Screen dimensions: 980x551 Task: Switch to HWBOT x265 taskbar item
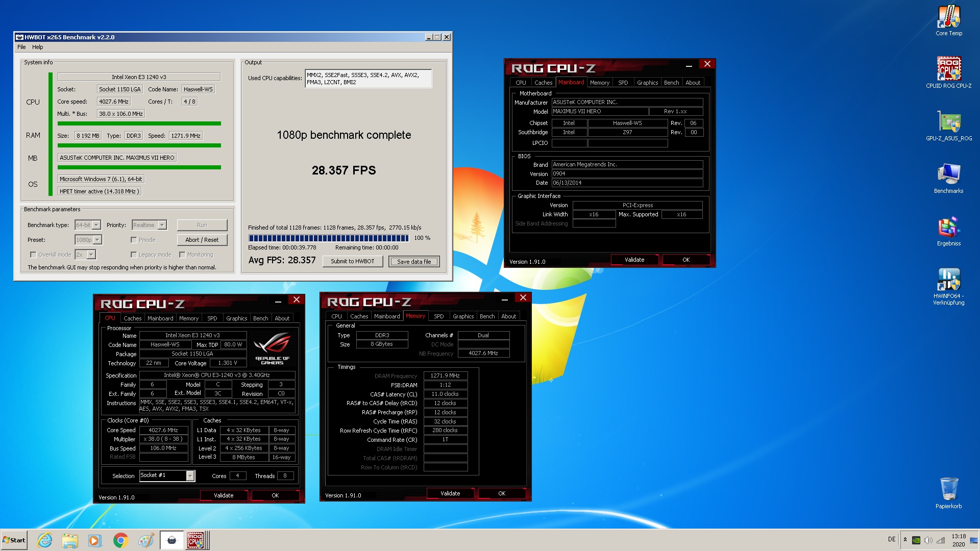click(x=172, y=540)
